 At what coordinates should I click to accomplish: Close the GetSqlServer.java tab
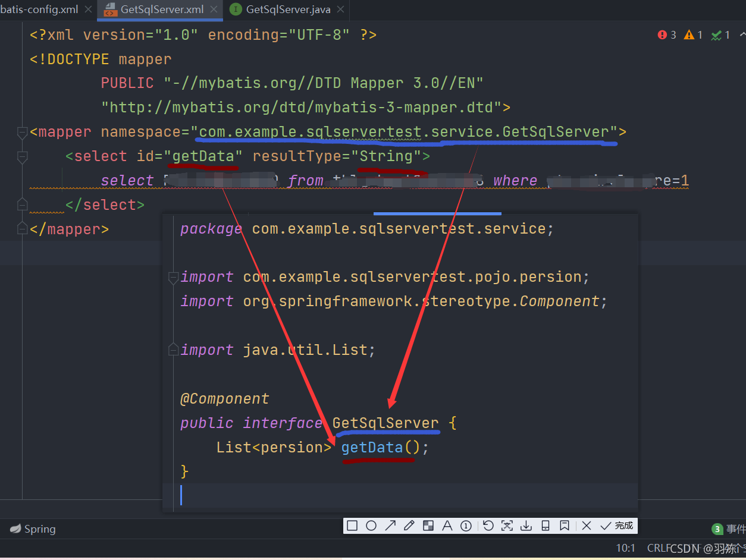pyautogui.click(x=341, y=10)
